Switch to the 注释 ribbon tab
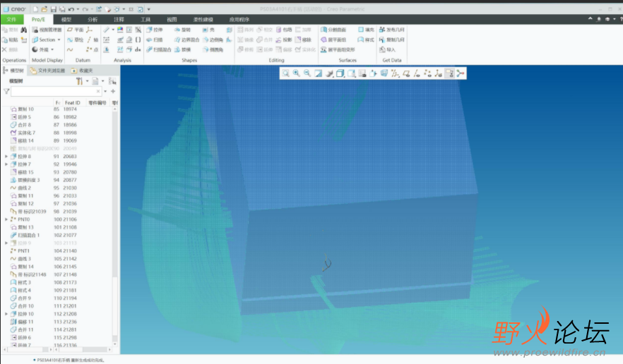The image size is (623, 364). tap(119, 19)
